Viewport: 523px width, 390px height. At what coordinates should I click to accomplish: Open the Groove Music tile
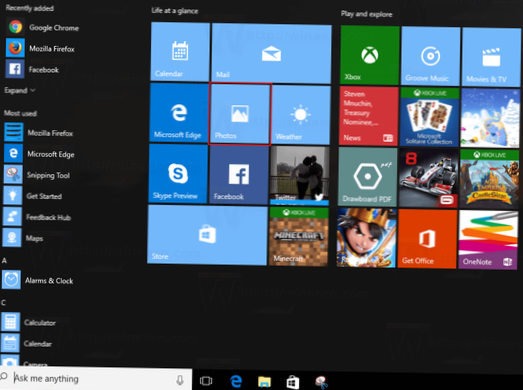431,56
